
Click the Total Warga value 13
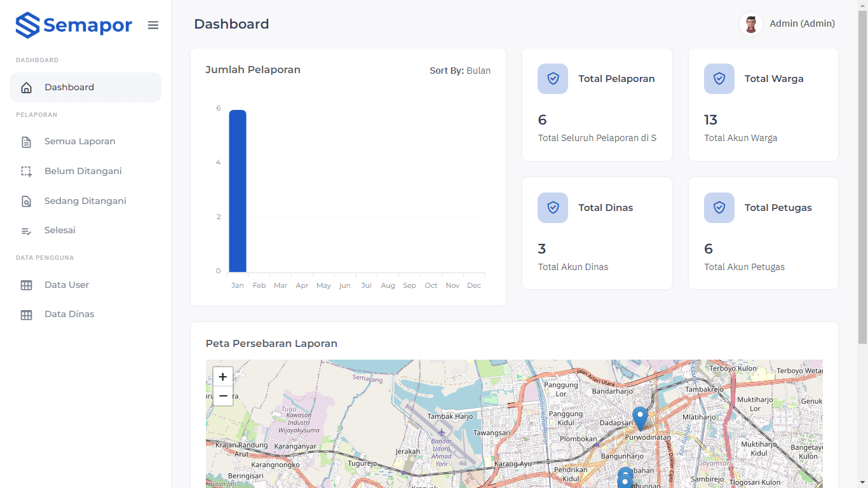(710, 119)
